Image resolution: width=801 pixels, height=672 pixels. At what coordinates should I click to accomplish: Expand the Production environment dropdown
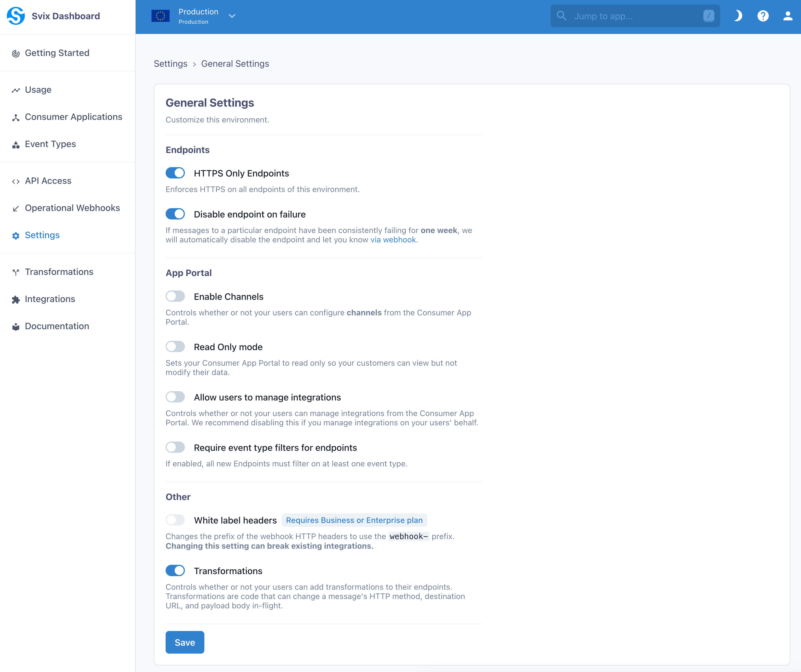(232, 16)
